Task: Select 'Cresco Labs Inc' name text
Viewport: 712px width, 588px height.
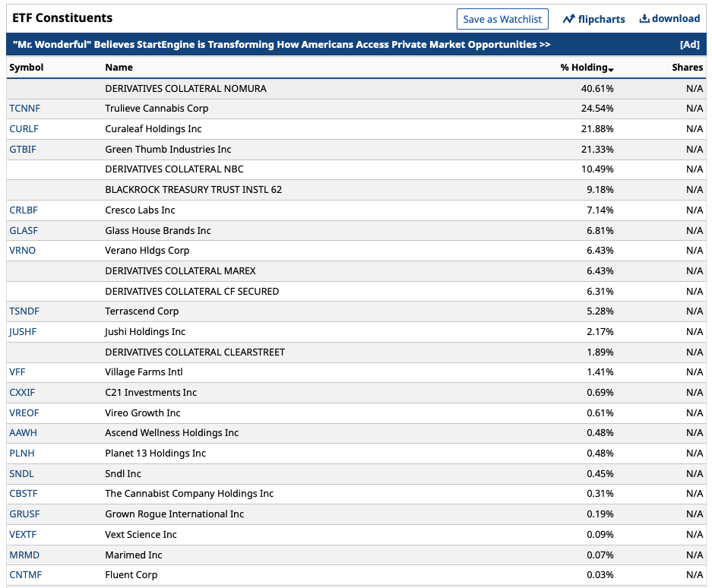Action: point(140,210)
